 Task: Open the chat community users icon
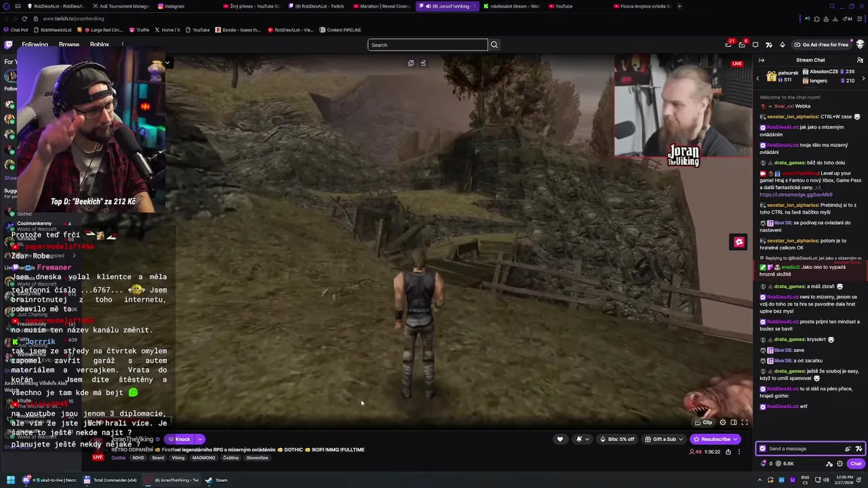click(x=860, y=60)
